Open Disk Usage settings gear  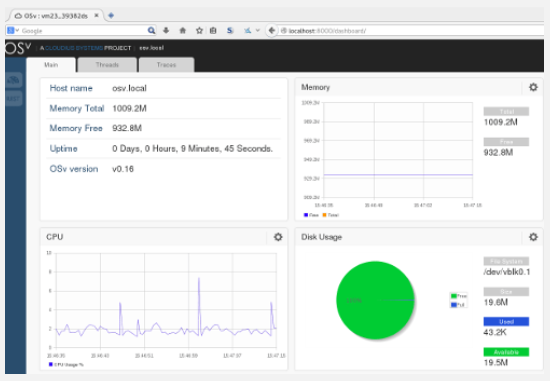click(x=533, y=237)
